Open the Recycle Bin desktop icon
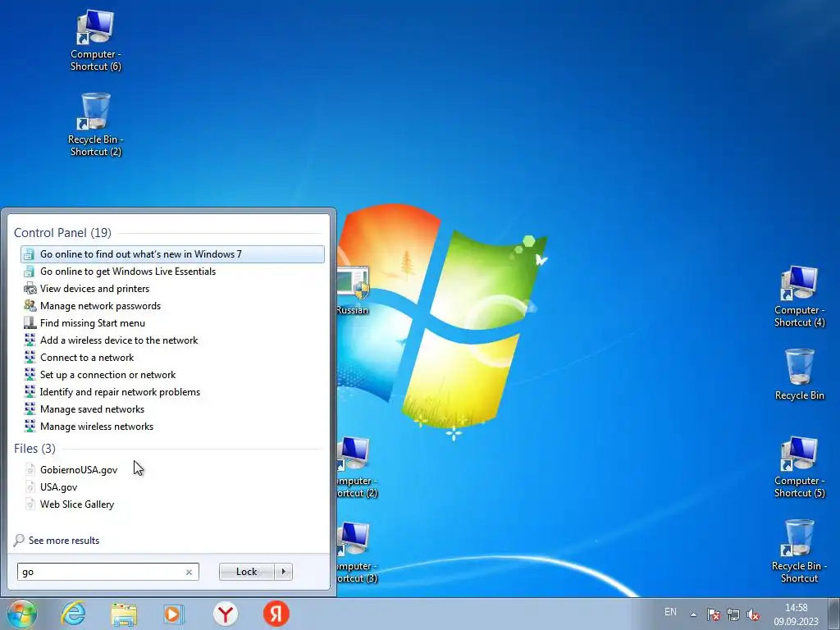The height and width of the screenshot is (630, 840). [x=799, y=375]
